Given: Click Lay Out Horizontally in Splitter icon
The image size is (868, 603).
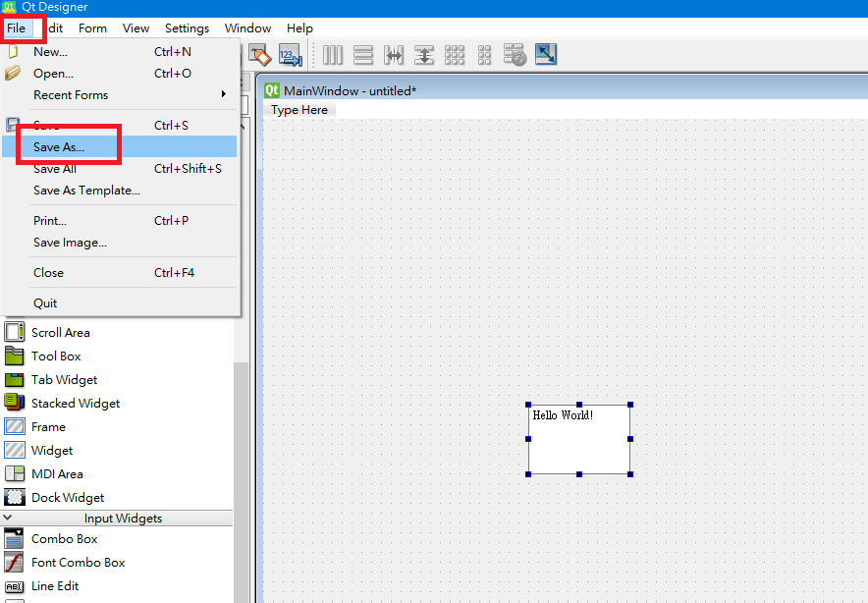Looking at the screenshot, I should [x=394, y=55].
